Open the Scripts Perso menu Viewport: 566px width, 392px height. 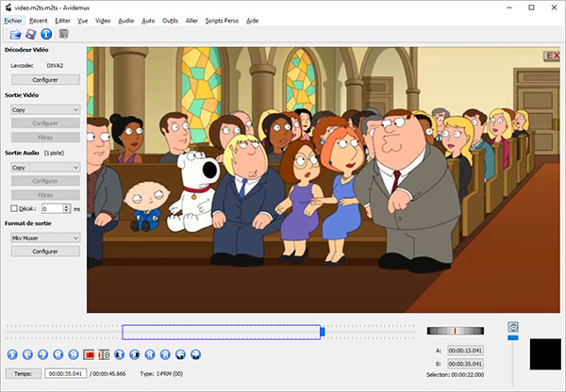tap(222, 21)
